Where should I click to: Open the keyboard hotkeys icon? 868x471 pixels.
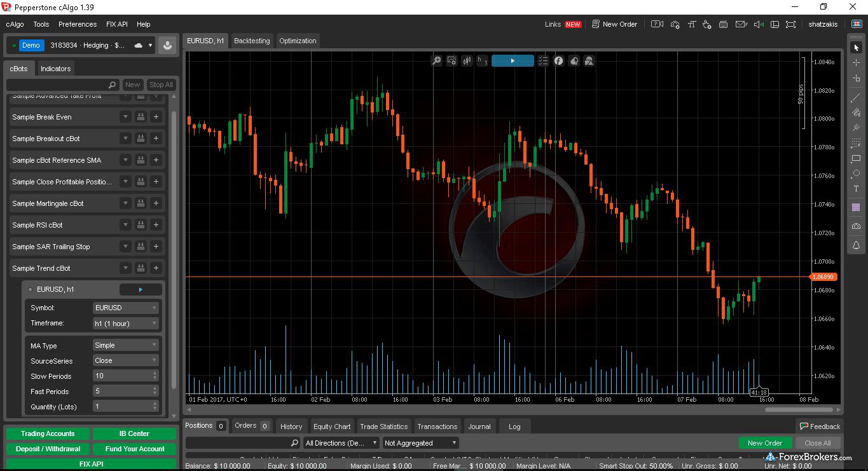[724, 24]
